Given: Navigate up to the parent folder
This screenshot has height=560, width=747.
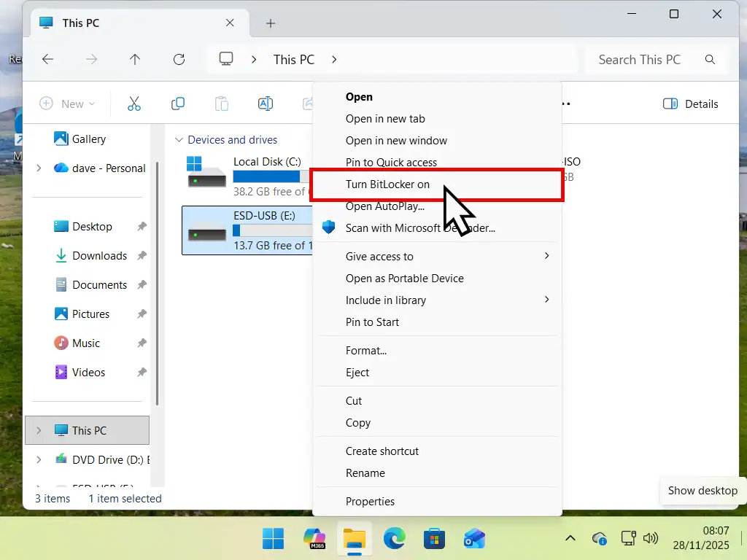Looking at the screenshot, I should (135, 59).
